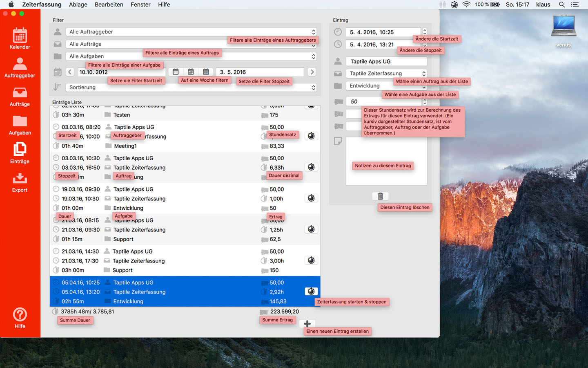Image resolution: width=588 pixels, height=368 pixels.
Task: Click the stop time field 5. 4. 2016, 13:21
Action: pos(383,45)
